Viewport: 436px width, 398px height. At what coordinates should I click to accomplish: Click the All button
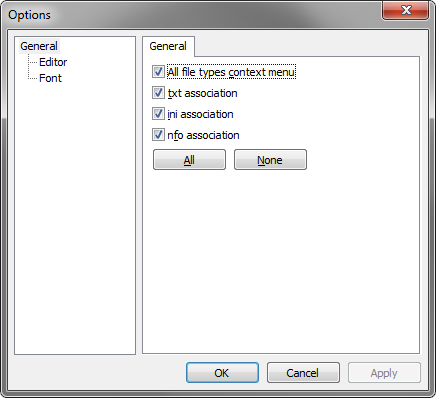tap(189, 160)
